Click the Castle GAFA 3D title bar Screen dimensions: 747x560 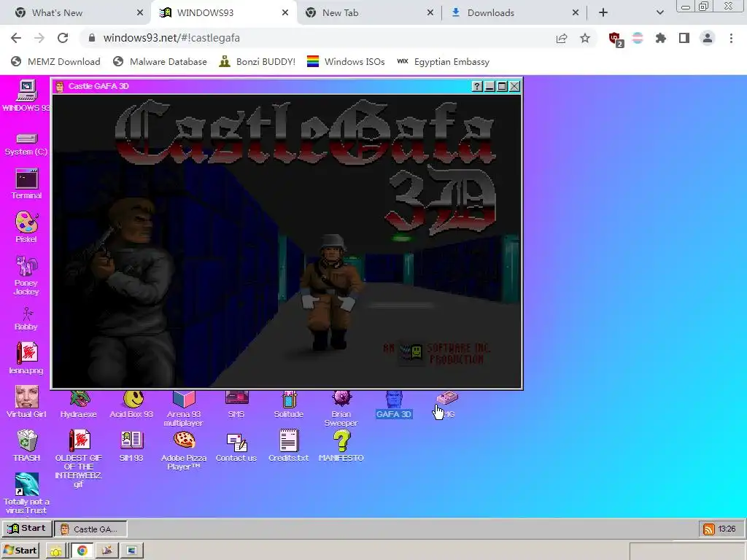pyautogui.click(x=261, y=86)
